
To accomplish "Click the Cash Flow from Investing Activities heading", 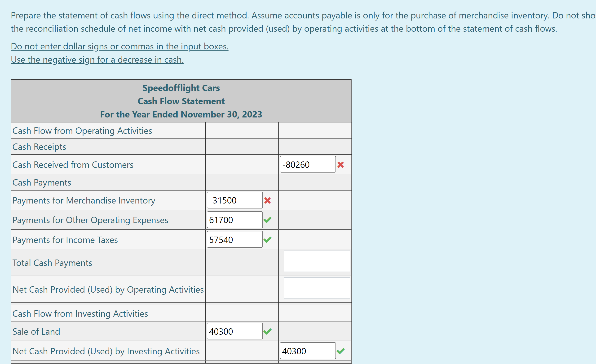I will coord(80,313).
